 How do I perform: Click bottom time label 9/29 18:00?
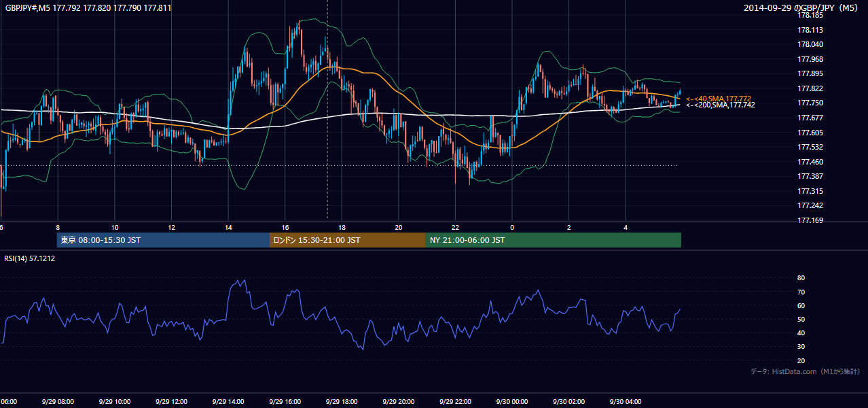(342, 402)
